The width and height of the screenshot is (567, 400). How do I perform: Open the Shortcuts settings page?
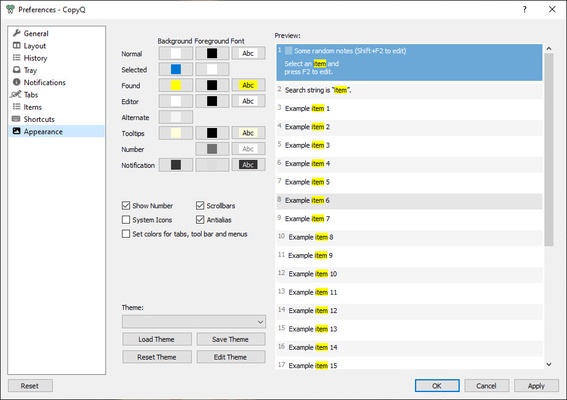[x=56, y=119]
